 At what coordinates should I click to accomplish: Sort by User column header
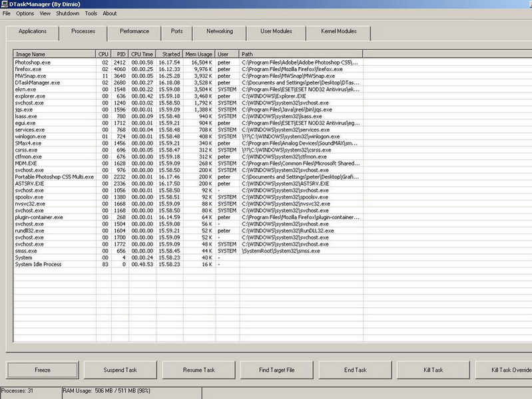click(x=227, y=54)
